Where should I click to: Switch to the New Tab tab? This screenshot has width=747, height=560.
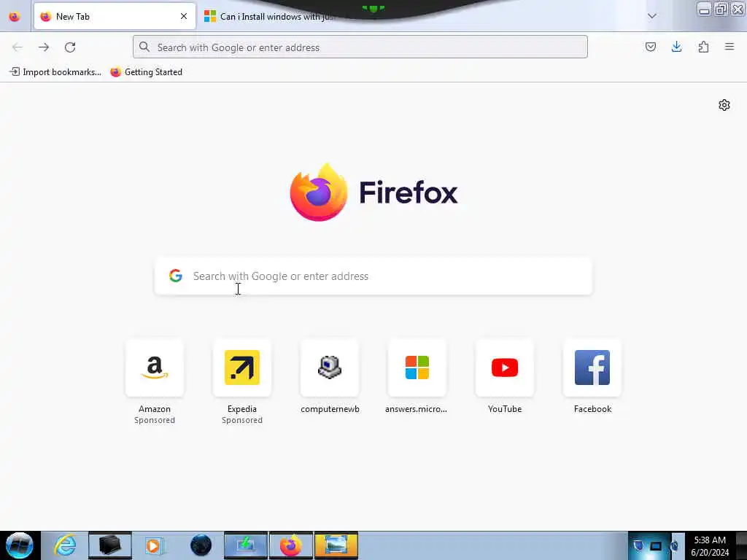115,17
